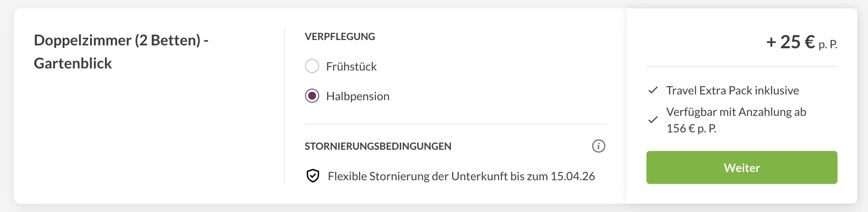868x212 pixels.
Task: Select the Halbpension radio button
Action: [312, 96]
